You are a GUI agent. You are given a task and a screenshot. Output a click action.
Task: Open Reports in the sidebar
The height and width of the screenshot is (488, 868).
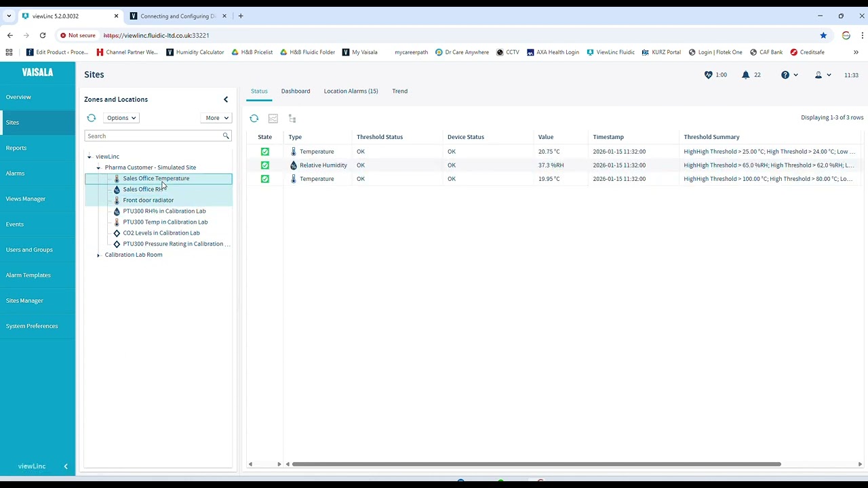click(x=38, y=148)
